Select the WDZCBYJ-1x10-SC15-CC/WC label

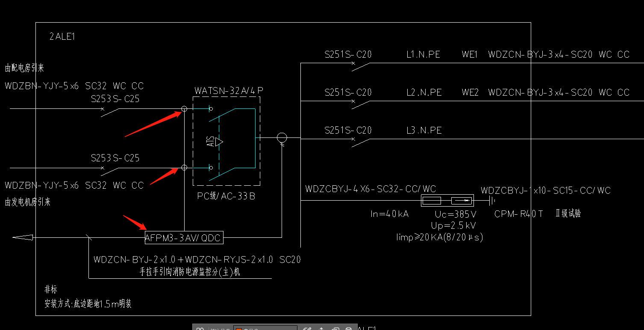546,191
